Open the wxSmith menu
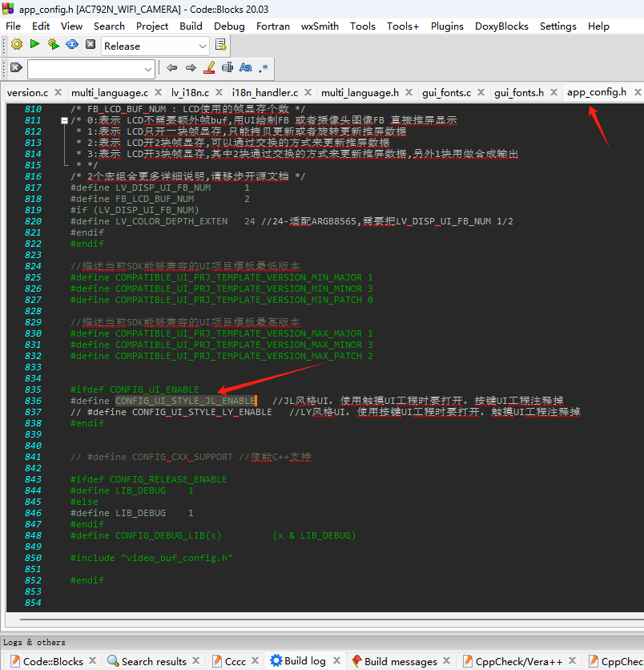The image size is (644, 670). click(320, 26)
